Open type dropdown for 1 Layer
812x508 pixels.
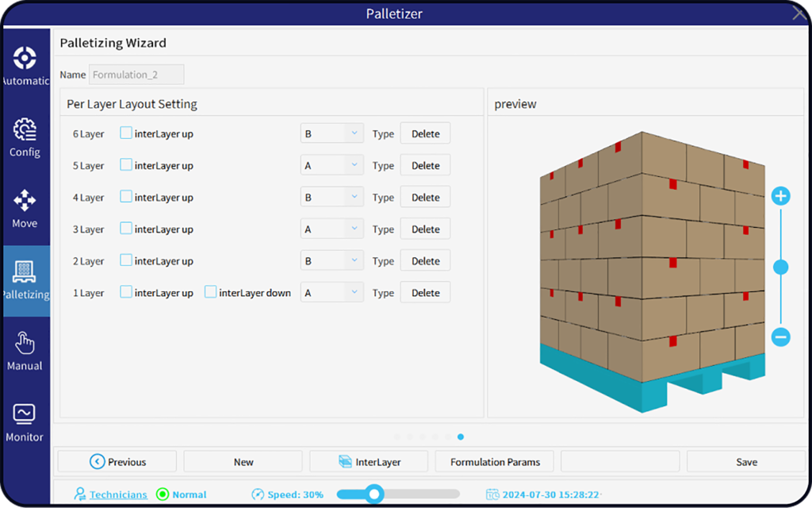331,293
